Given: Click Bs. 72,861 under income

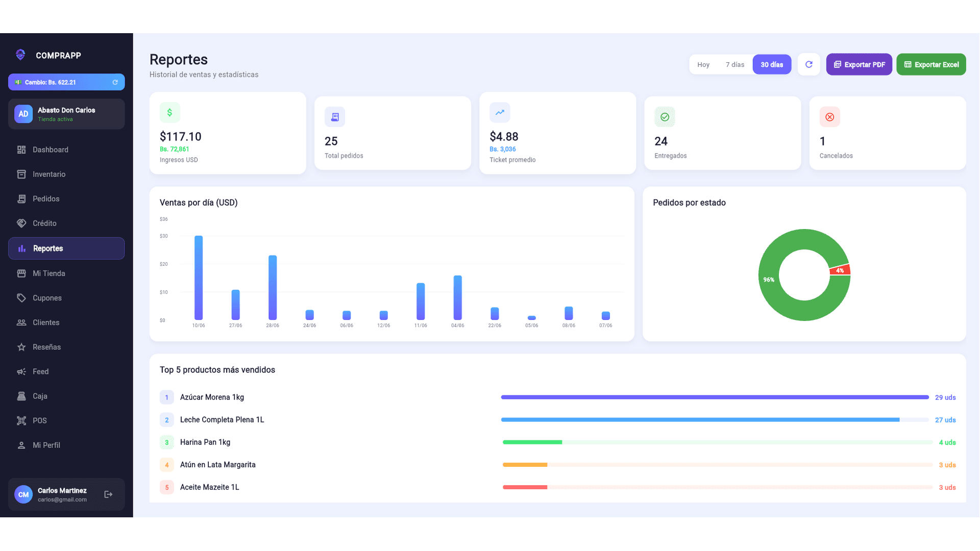Looking at the screenshot, I should click(175, 149).
